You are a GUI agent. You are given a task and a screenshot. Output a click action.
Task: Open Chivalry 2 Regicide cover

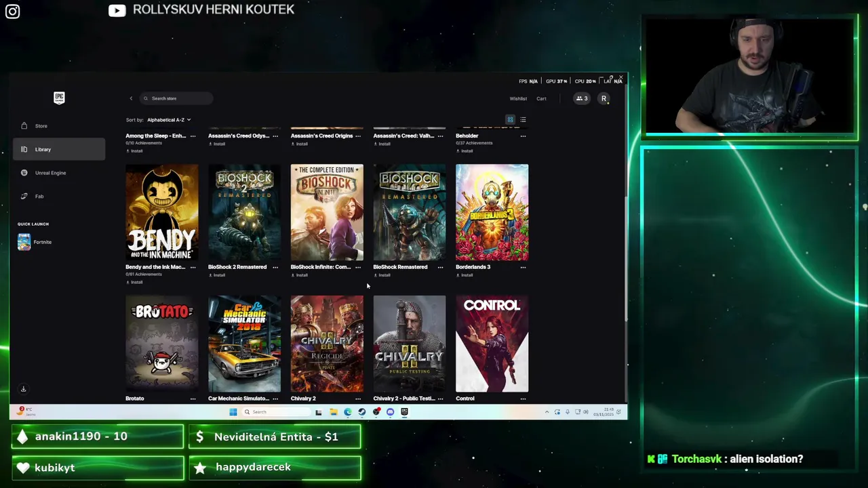click(327, 344)
